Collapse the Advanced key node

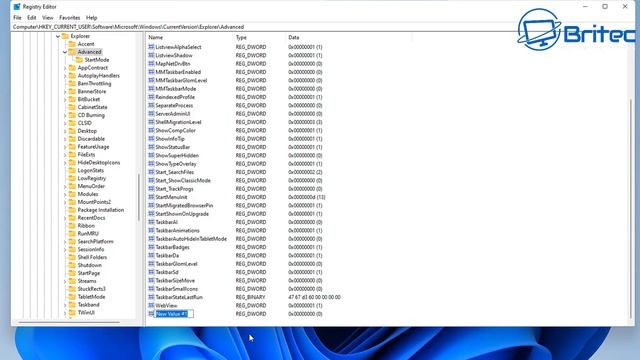[x=65, y=52]
